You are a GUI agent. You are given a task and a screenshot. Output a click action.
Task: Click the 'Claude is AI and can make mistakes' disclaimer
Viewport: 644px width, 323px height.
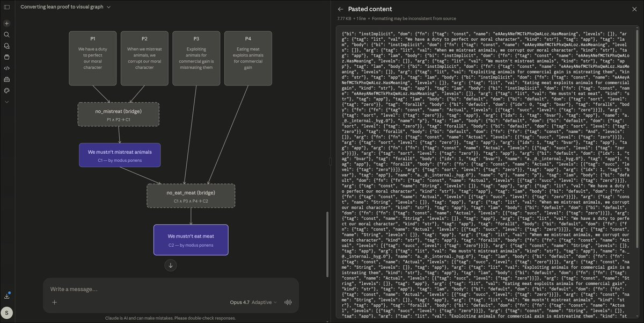click(171, 318)
